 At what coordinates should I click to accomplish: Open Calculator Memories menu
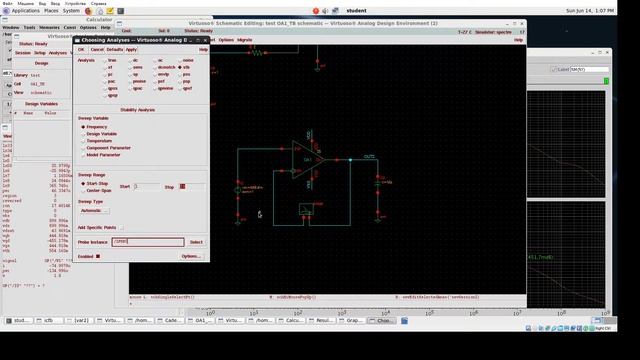coord(49,27)
